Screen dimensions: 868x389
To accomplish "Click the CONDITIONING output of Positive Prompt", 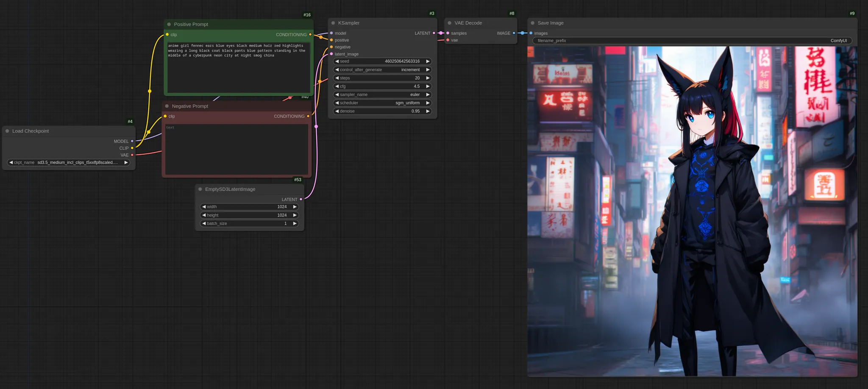I will point(310,35).
